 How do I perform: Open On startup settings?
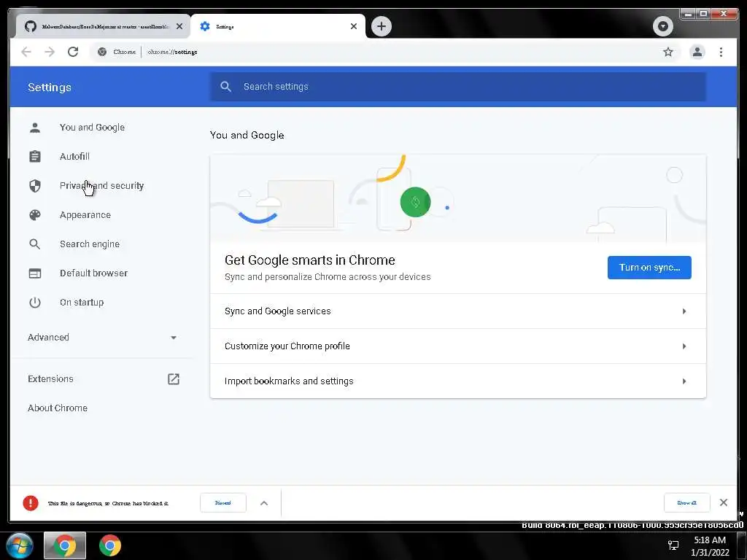(82, 303)
